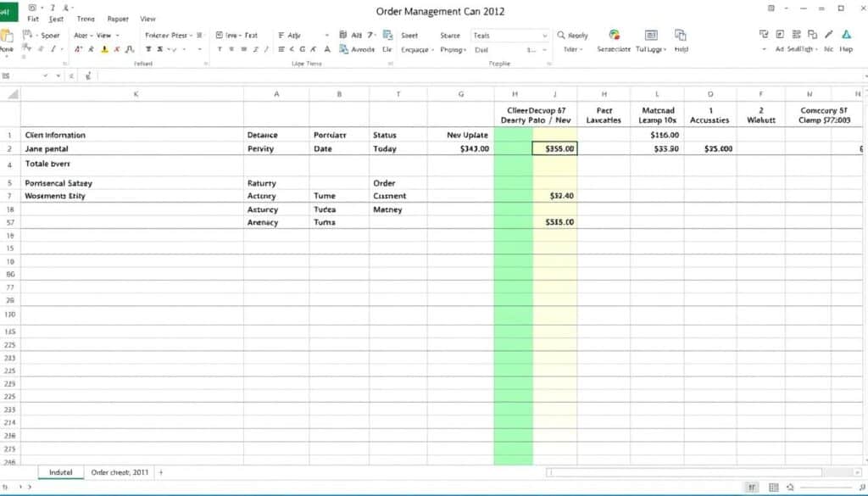Click the colorful Seraeciote icon
868x496 pixels.
click(x=614, y=36)
